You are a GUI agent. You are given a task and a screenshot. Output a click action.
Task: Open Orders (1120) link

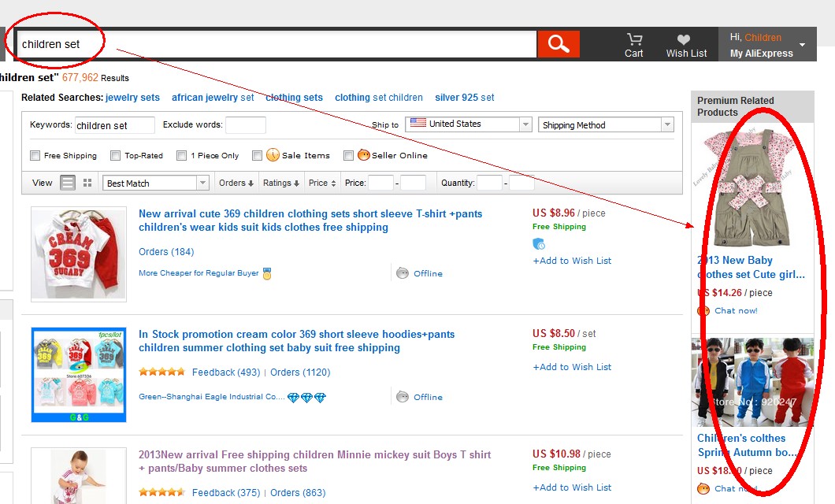tap(300, 372)
